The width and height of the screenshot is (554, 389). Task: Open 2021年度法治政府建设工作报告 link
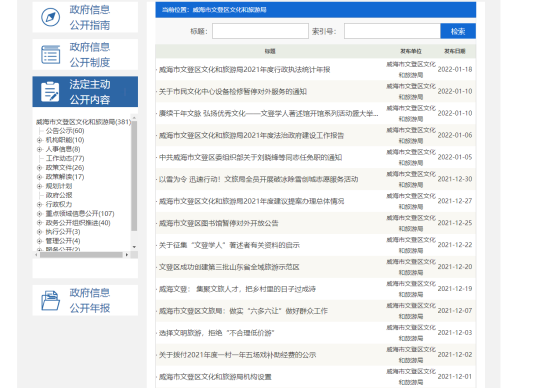[x=251, y=135]
